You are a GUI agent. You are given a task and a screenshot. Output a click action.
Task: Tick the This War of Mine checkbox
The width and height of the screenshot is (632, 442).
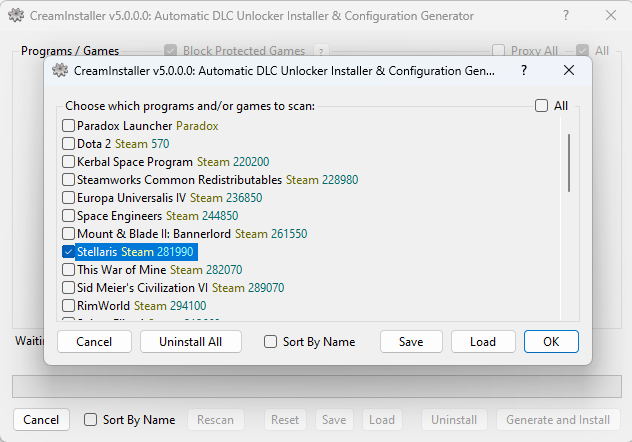click(x=69, y=270)
